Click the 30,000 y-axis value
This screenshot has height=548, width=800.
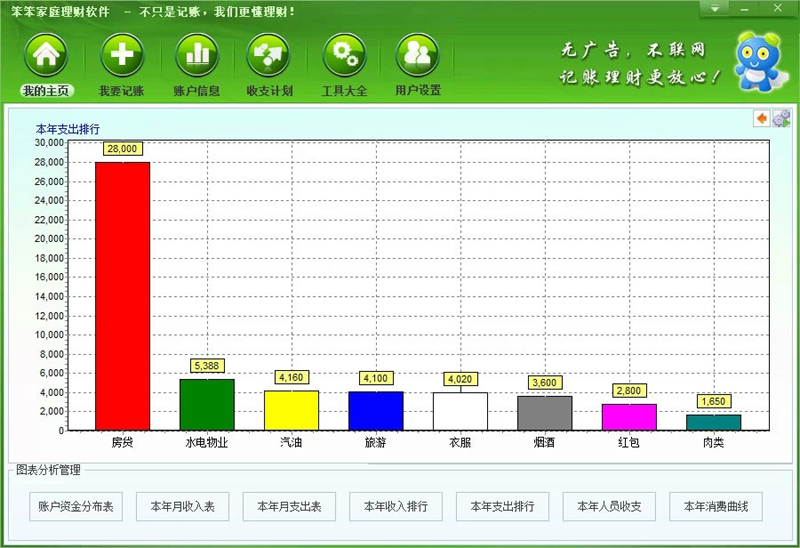tap(49, 143)
